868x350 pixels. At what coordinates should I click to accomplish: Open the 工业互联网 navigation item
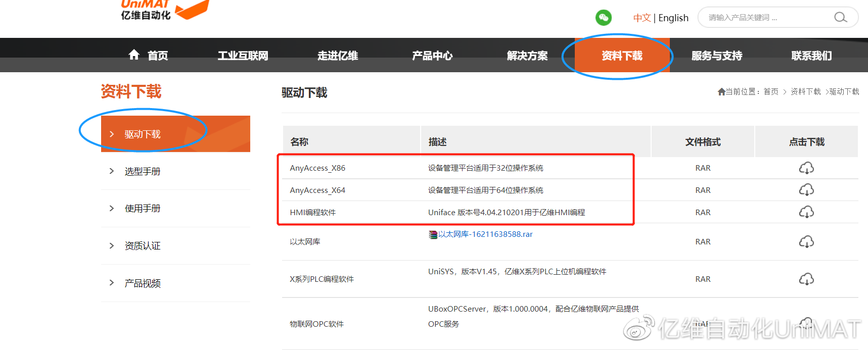pyautogui.click(x=243, y=56)
